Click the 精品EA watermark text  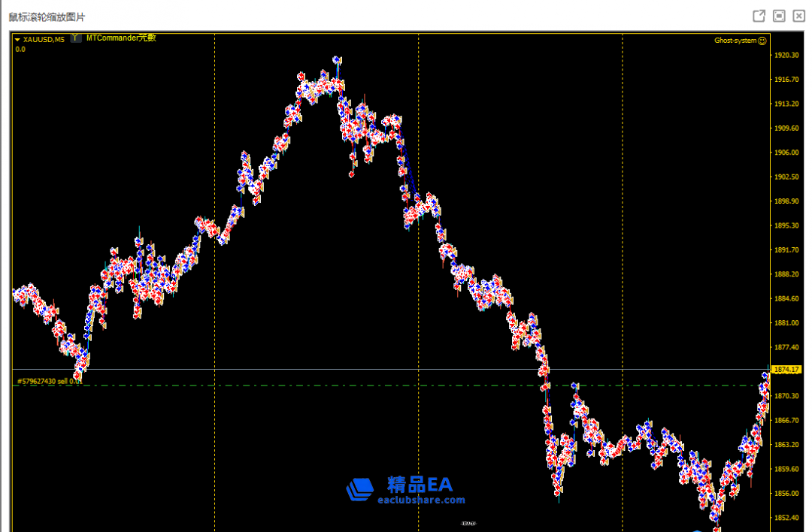(420, 483)
